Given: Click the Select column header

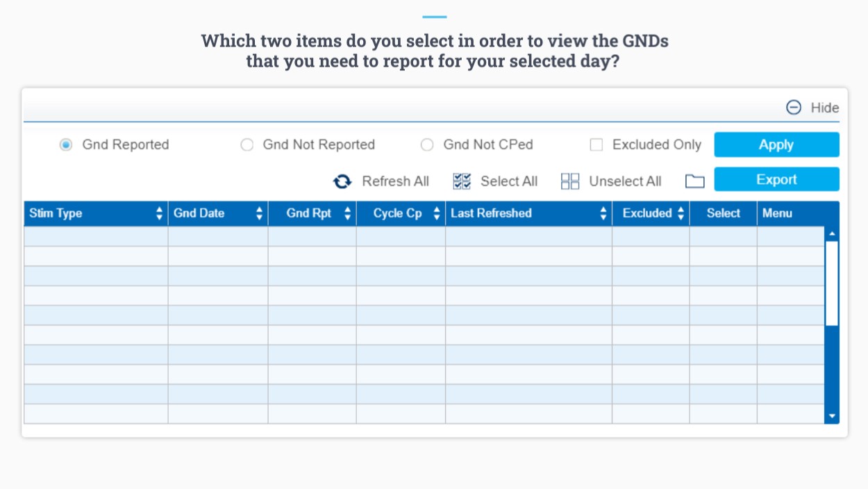Looking at the screenshot, I should pos(723,213).
